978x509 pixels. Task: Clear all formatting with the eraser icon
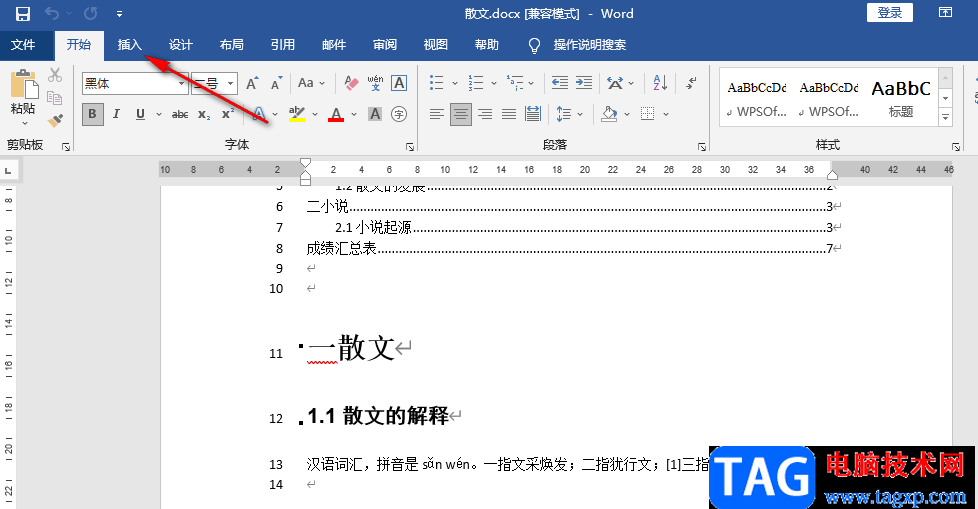coord(351,83)
